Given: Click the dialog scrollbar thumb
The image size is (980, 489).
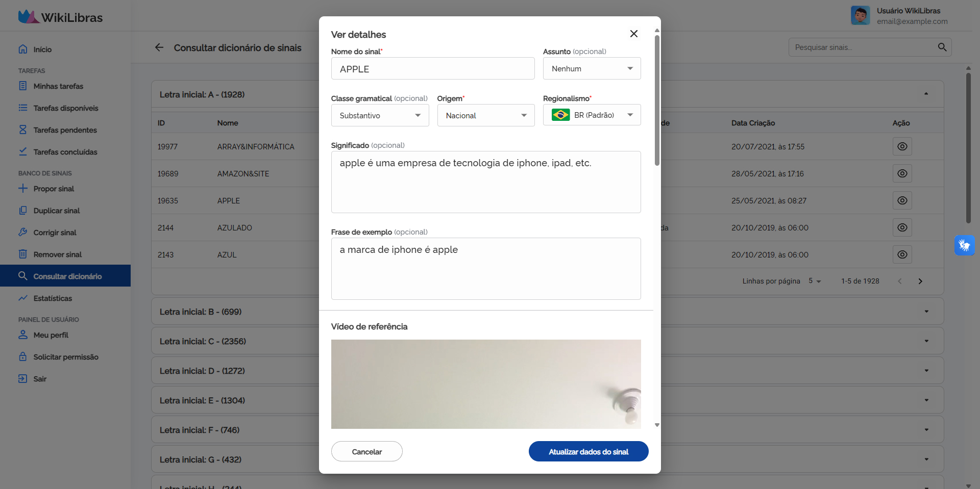Looking at the screenshot, I should pos(657,99).
